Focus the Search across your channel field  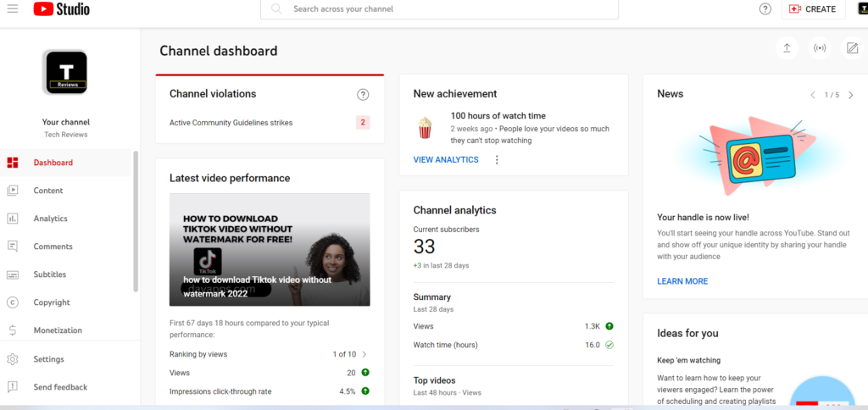[x=440, y=9]
